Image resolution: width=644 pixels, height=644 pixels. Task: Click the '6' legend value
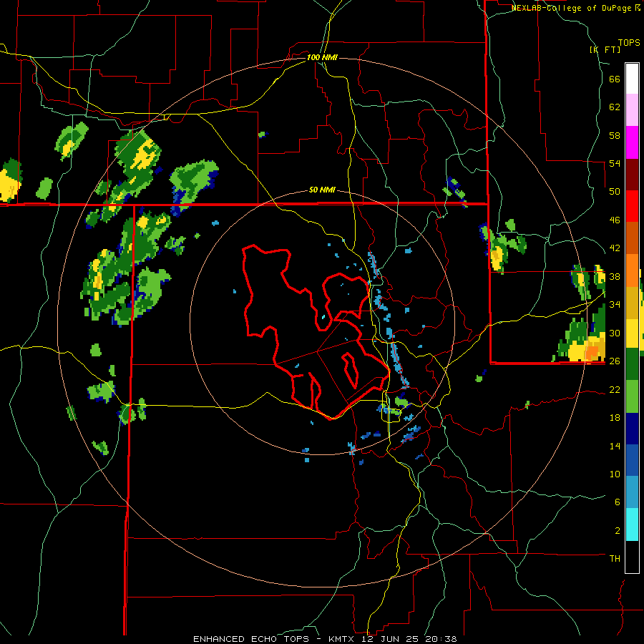click(618, 502)
